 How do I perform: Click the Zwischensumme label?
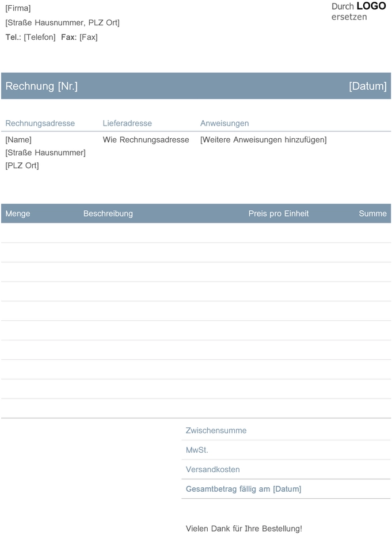pos(216,431)
